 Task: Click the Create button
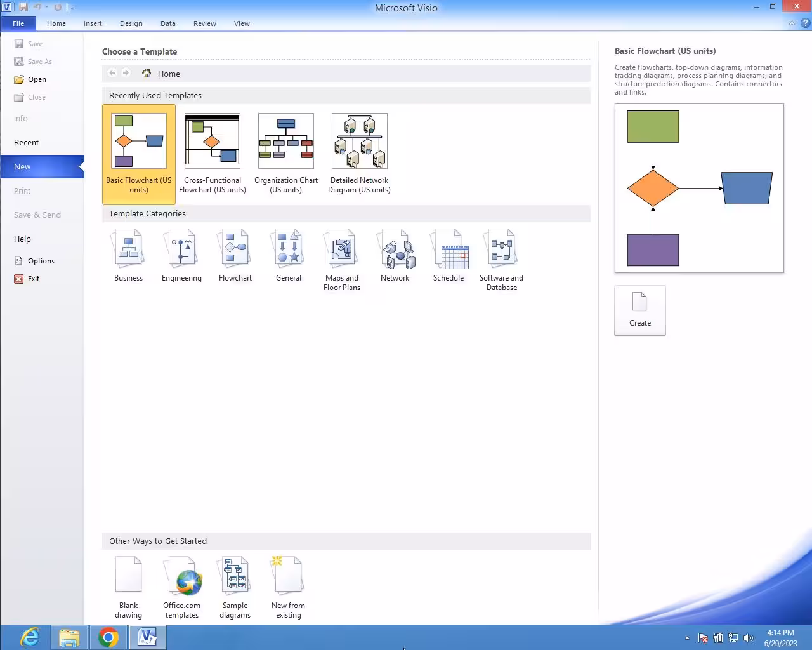tap(639, 310)
